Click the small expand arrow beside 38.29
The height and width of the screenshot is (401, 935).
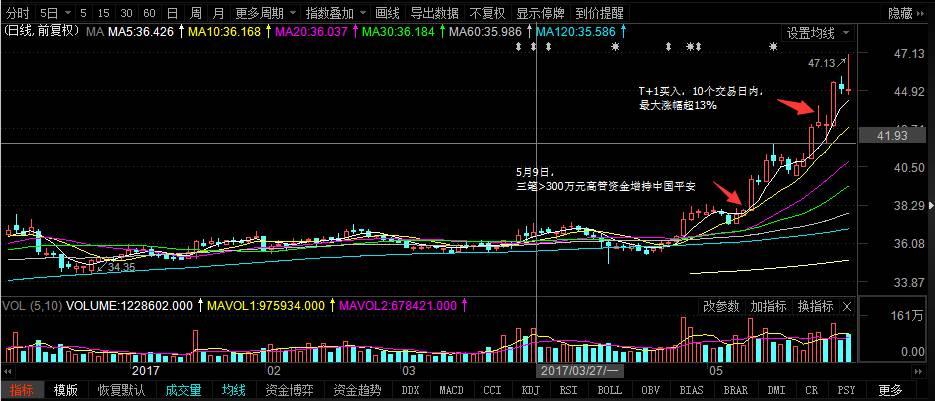pos(932,205)
